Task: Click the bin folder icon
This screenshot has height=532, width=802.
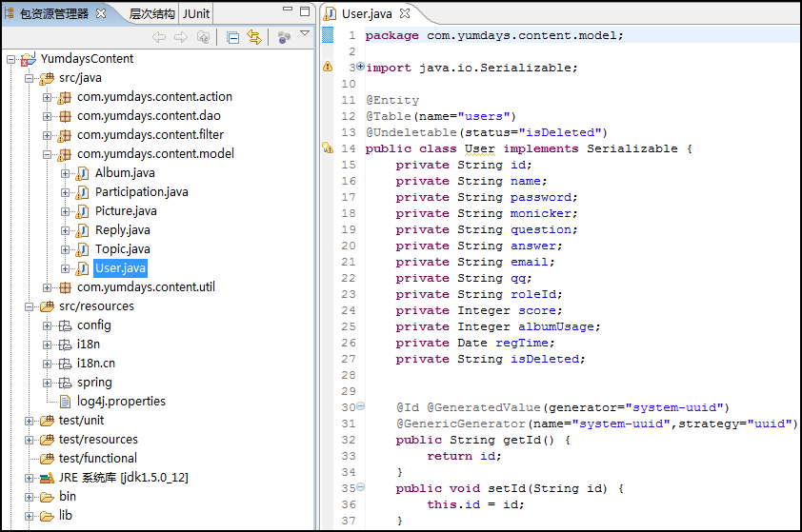Action: [47, 497]
